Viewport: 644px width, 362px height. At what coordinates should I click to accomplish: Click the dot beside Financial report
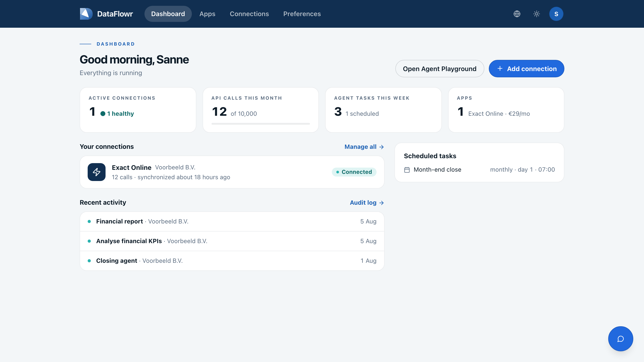coord(89,221)
